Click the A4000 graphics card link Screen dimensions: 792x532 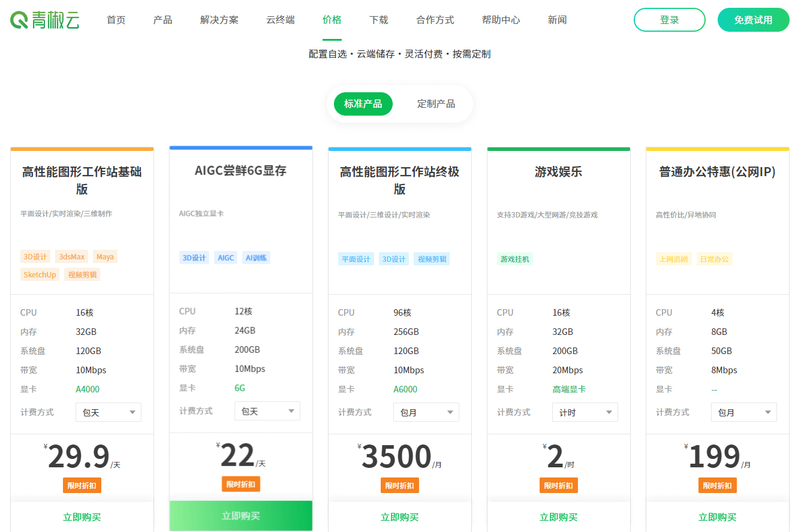point(88,389)
